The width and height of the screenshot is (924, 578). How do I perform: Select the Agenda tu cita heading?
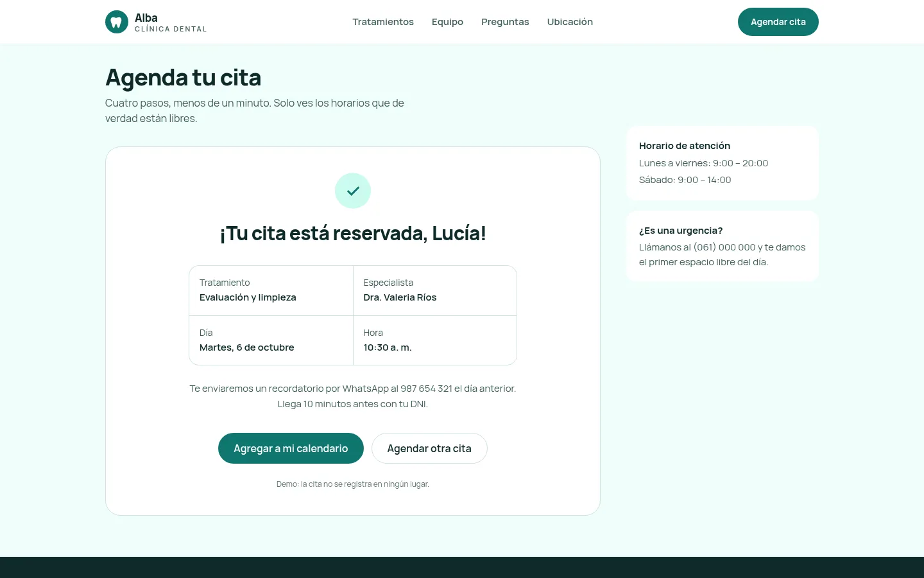tap(184, 78)
